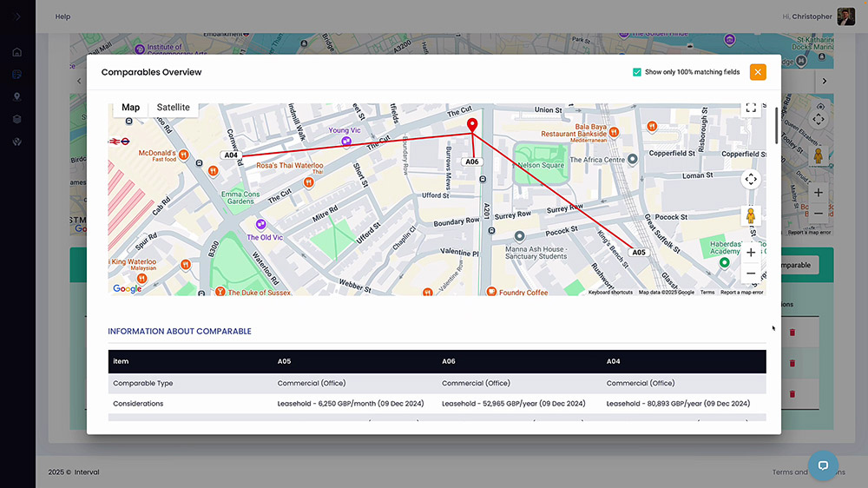Click Manna Ash House marker

[x=519, y=236]
